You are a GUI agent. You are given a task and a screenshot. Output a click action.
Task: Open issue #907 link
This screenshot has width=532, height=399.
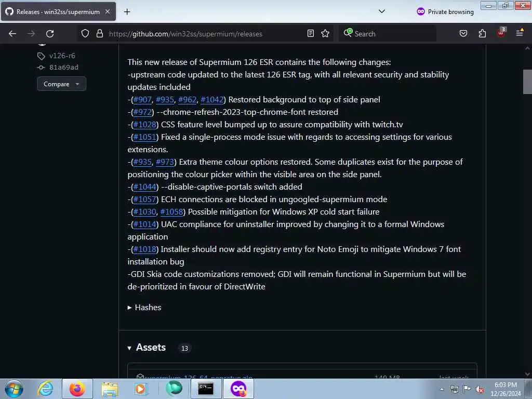(x=142, y=100)
